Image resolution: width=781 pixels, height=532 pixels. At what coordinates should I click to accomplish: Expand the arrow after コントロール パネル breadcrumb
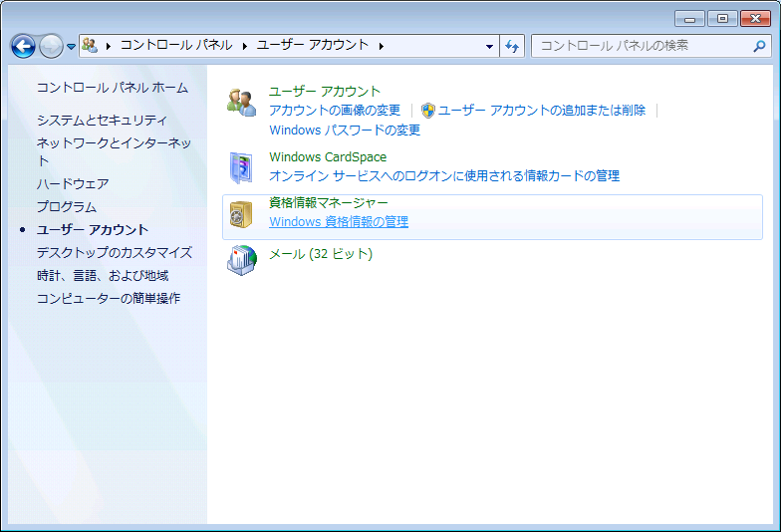(x=245, y=46)
